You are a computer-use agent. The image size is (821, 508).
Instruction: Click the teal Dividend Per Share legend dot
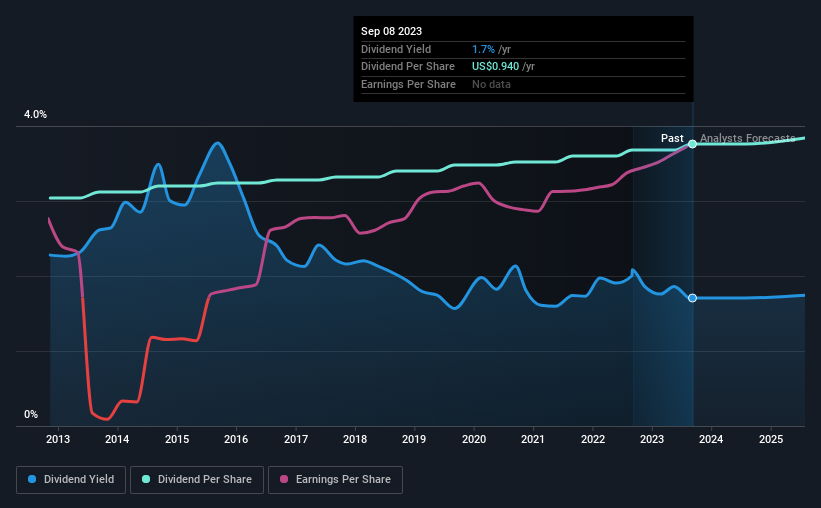point(146,479)
